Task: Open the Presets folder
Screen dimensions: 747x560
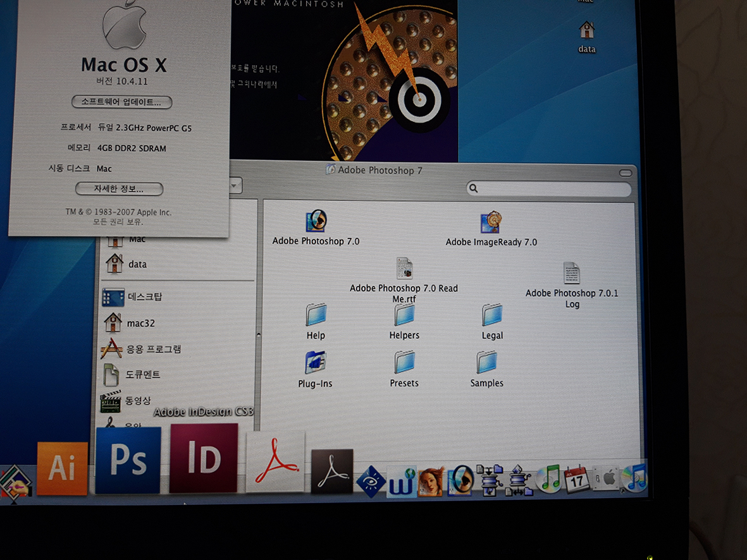Action: tap(404, 363)
